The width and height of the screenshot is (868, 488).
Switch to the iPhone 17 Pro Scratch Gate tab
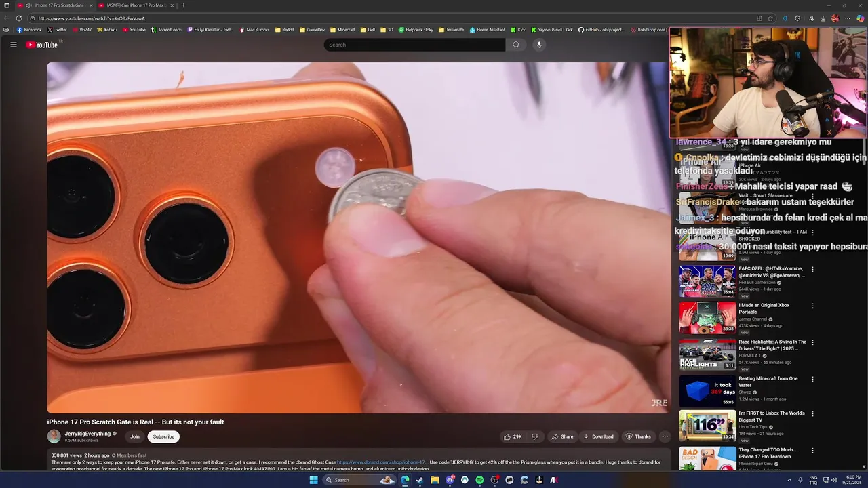pyautogui.click(x=55, y=5)
